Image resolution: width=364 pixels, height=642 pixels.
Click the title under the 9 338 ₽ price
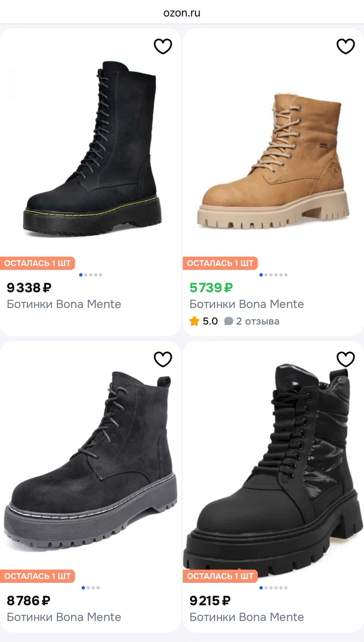(64, 304)
